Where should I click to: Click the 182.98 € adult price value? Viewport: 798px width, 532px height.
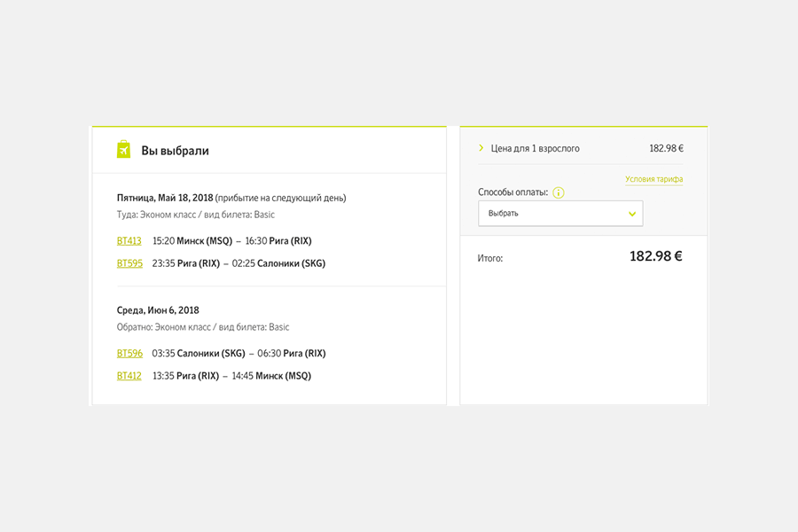[x=666, y=148]
